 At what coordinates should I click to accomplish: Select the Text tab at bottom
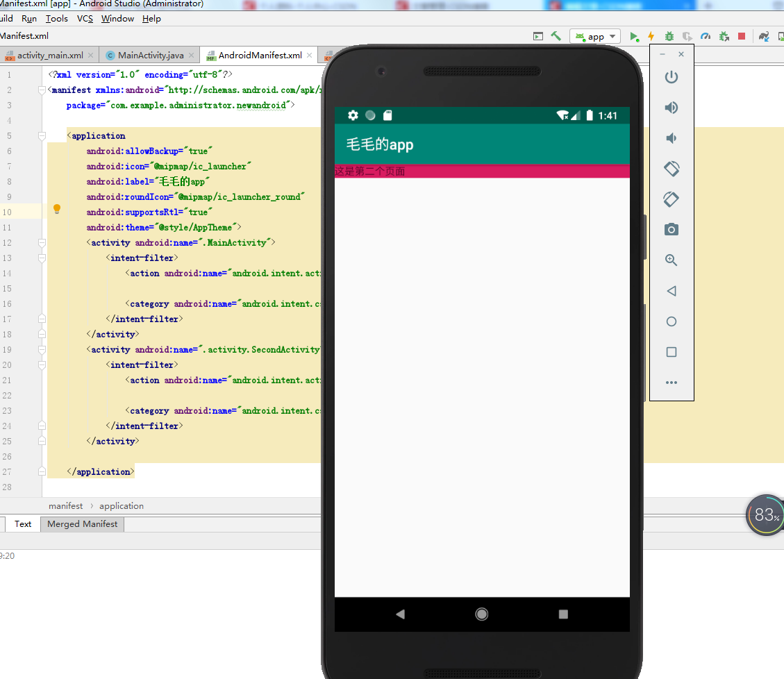pyautogui.click(x=22, y=524)
